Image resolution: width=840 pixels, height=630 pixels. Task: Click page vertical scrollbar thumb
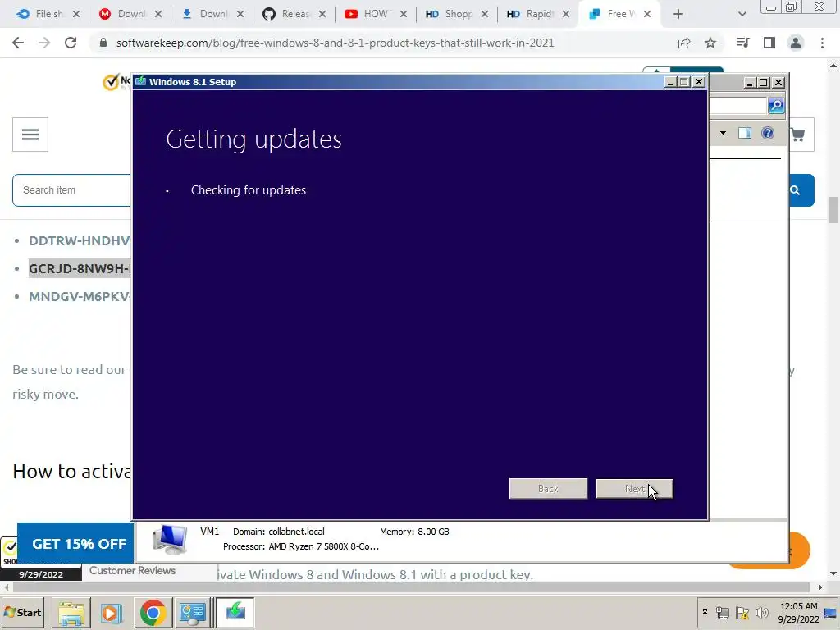coord(833,210)
